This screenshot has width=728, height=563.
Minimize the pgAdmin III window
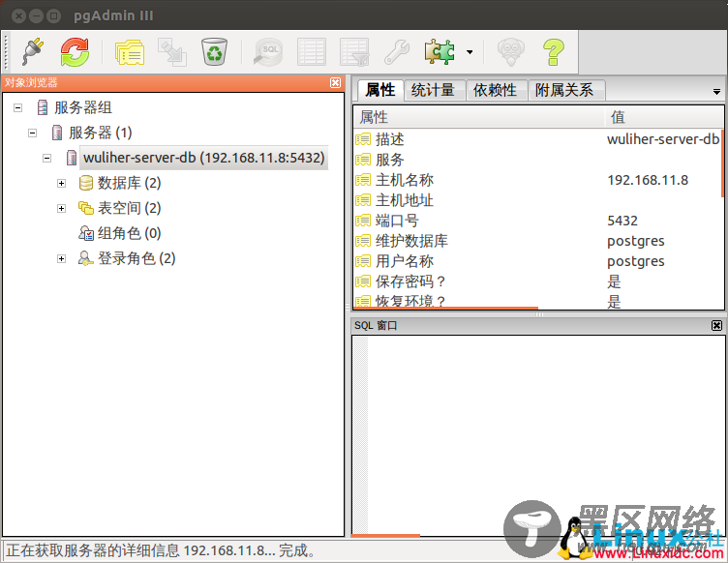point(36,16)
